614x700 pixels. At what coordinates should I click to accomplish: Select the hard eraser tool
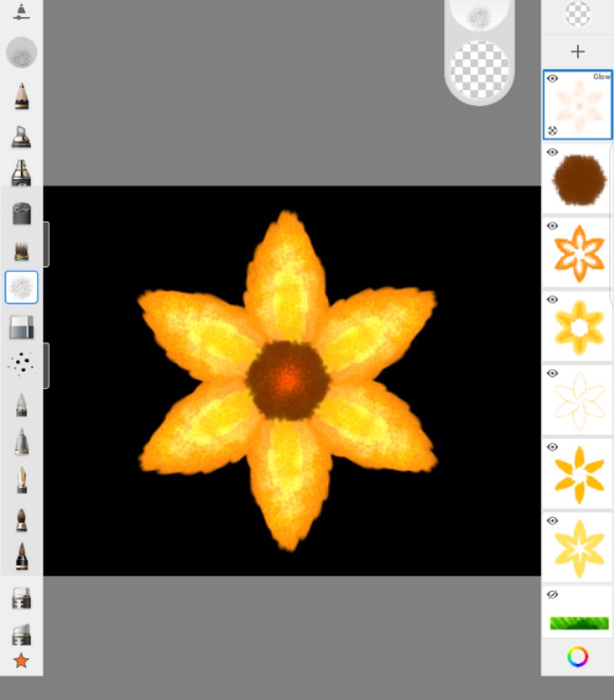[22, 327]
